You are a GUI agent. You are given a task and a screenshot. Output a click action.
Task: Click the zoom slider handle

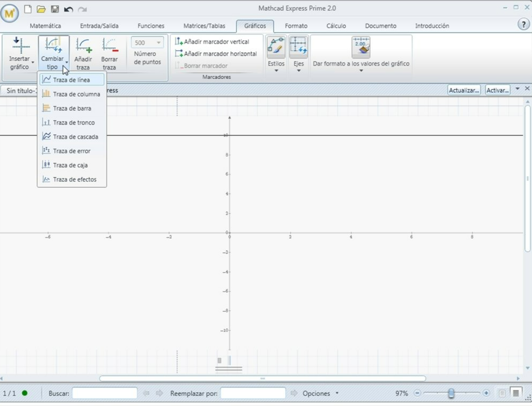point(451,393)
